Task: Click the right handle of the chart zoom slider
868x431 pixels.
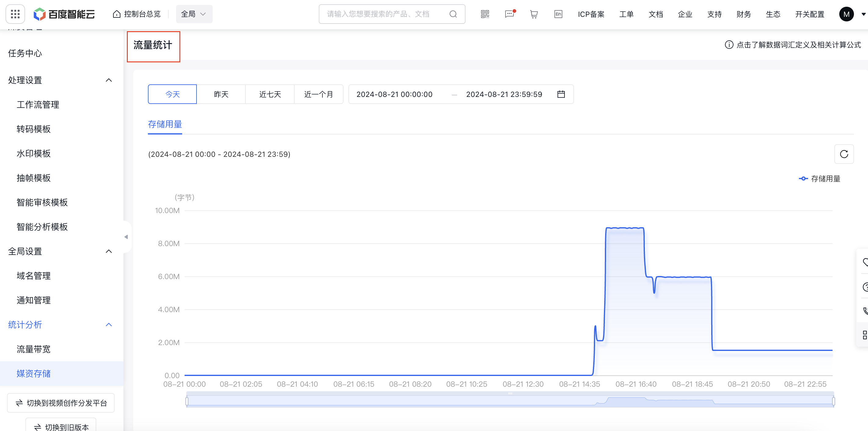Action: (x=834, y=401)
